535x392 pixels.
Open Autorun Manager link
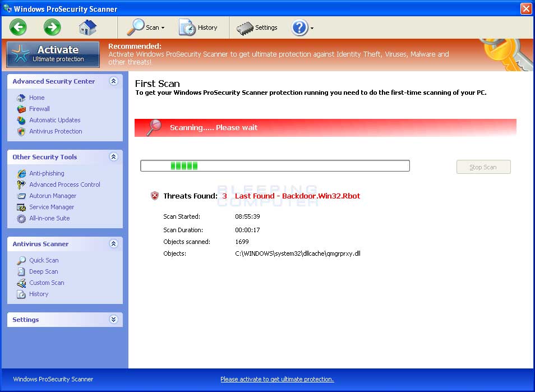click(x=53, y=196)
